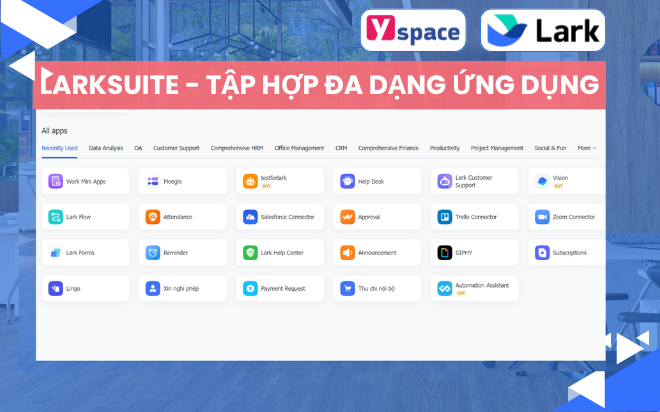Viewport: 660px width, 412px height.
Task: Click the Automation Assistant label text
Action: (482, 285)
